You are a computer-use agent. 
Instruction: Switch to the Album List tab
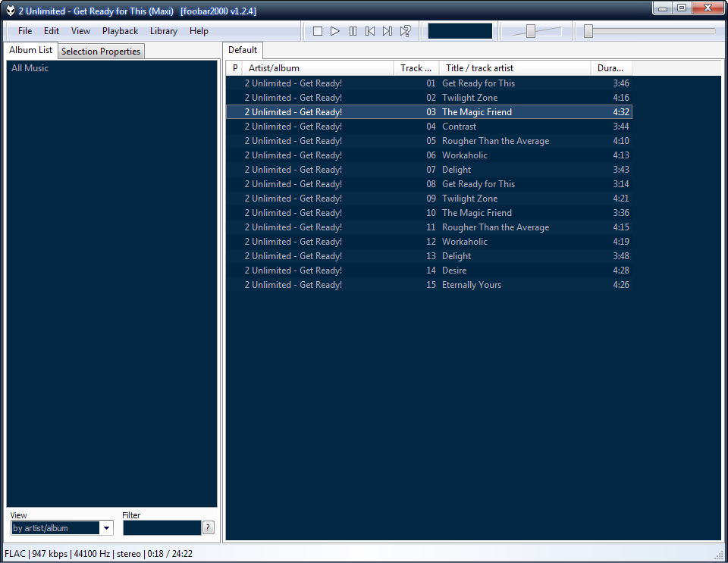coord(30,50)
